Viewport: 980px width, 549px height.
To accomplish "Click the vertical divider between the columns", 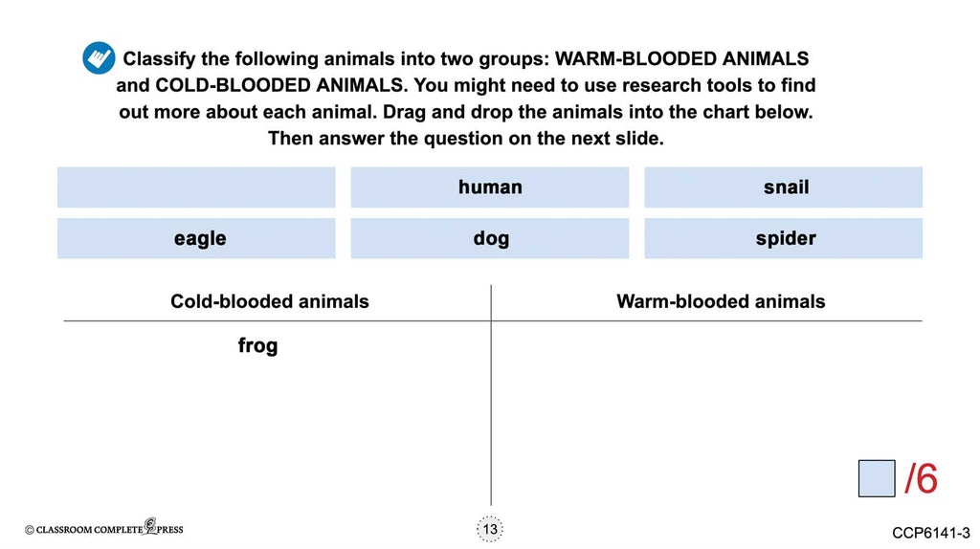I will pos(491,402).
